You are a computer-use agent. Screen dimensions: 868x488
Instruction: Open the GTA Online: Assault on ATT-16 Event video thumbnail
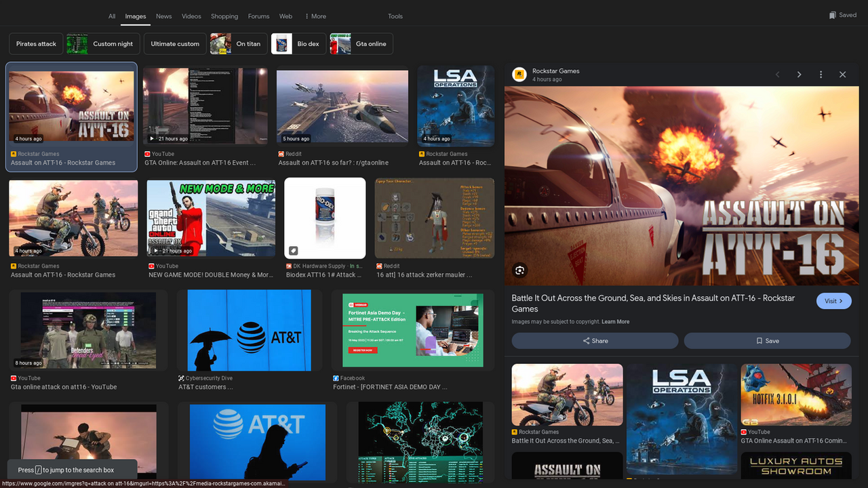[x=205, y=106]
